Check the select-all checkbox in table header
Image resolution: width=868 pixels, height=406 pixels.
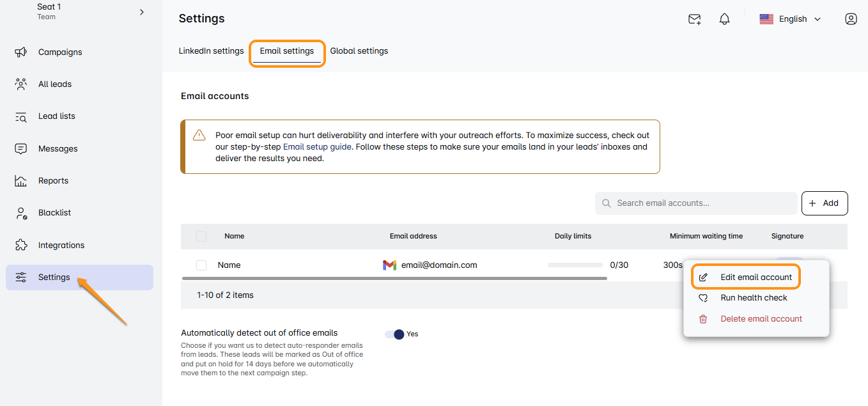201,237
